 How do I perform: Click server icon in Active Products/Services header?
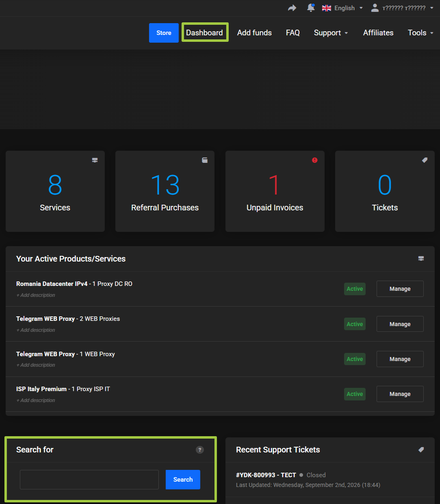pos(421,258)
